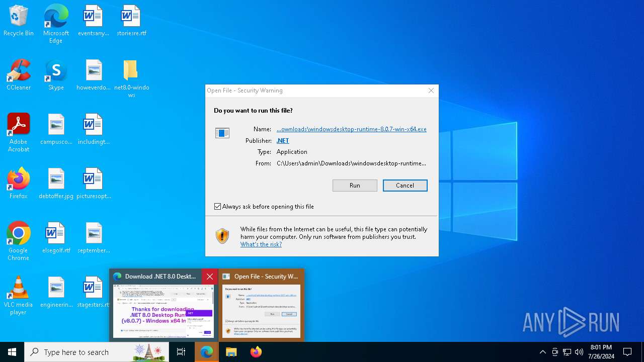The width and height of the screenshot is (644, 362).
Task: Open the Recycle Bin desktop icon
Action: [x=19, y=21]
